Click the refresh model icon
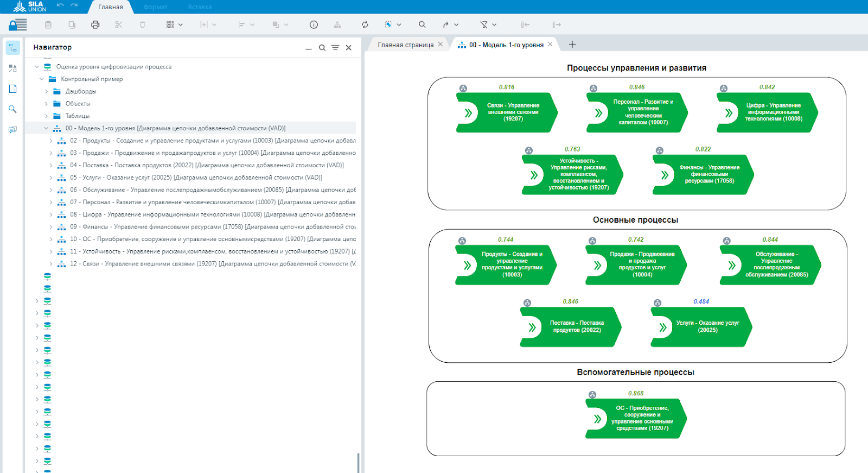 365,24
